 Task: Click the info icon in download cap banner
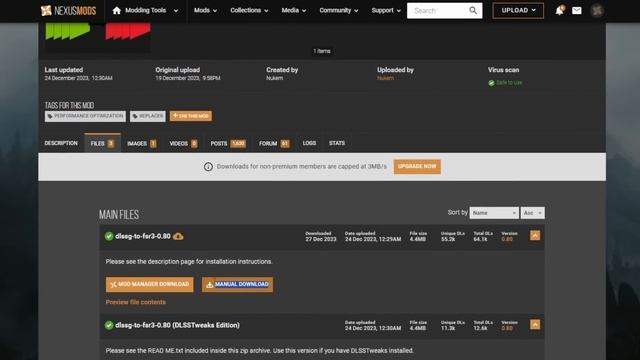click(x=208, y=167)
